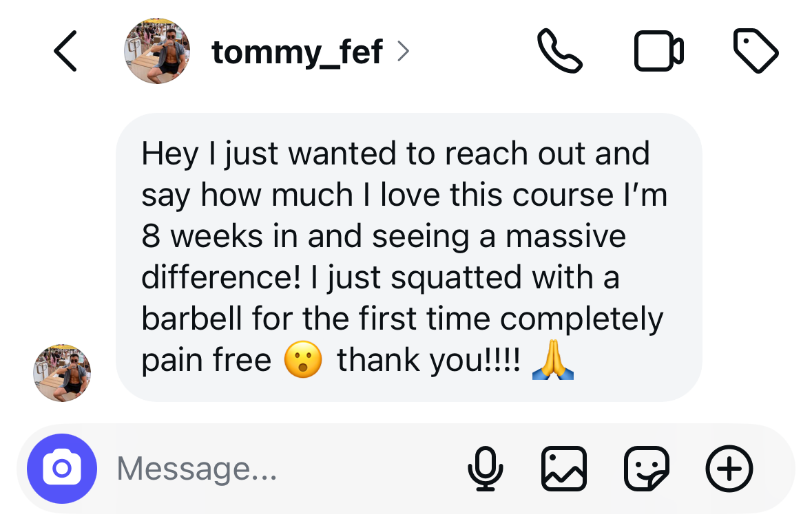The image size is (812, 532).
Task: Open the sticker picker icon
Action: click(647, 469)
